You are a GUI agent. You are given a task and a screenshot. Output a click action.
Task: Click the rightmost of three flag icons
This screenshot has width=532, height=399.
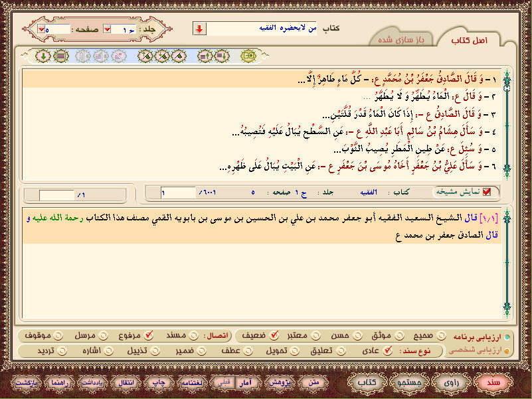coord(178,56)
